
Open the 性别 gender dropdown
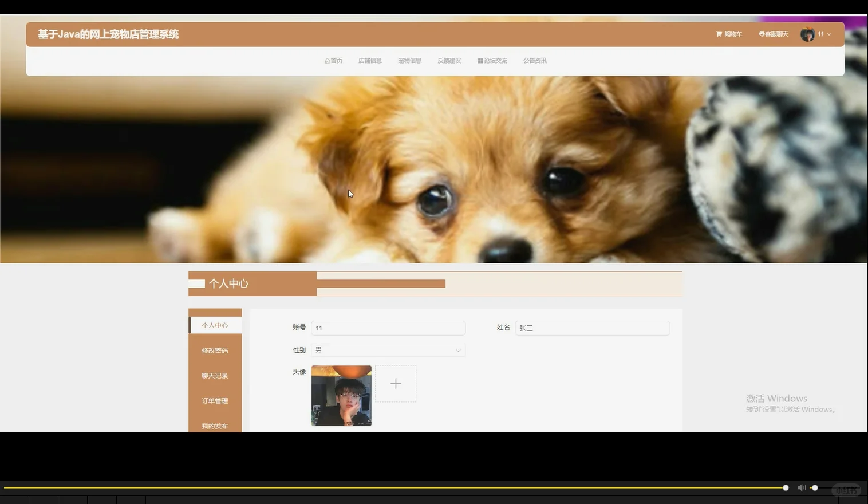click(x=388, y=350)
